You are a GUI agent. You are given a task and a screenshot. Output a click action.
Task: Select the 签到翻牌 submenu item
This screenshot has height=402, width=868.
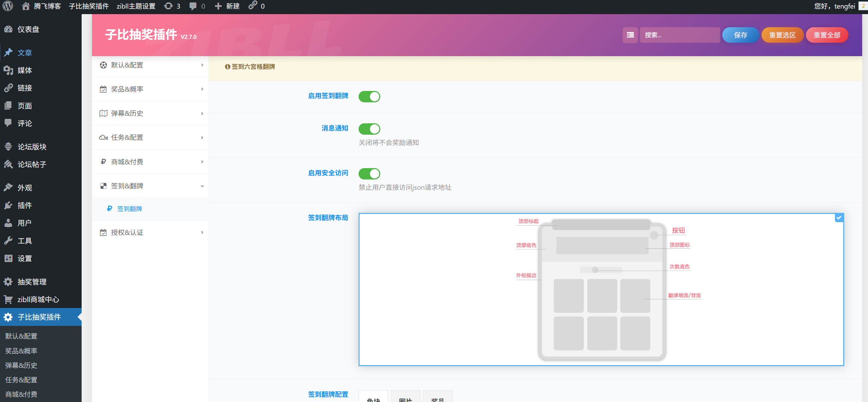pyautogui.click(x=130, y=209)
